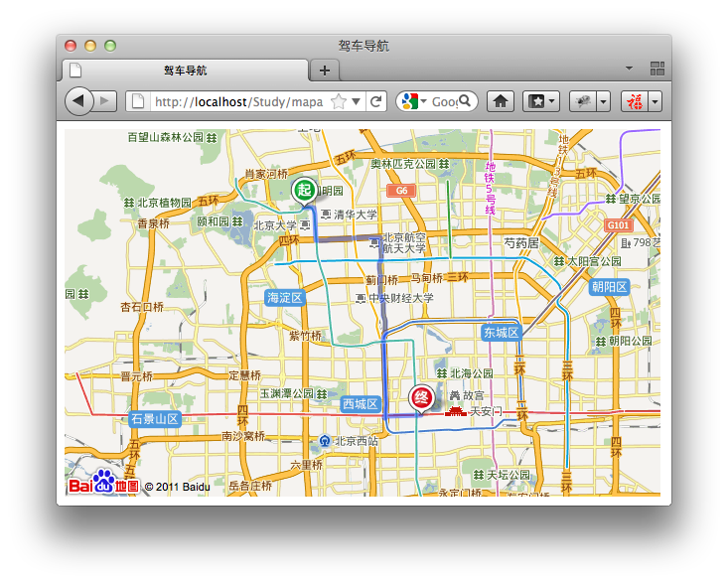Click the G101 highway shield
This screenshot has width=728, height=584.
click(x=619, y=225)
